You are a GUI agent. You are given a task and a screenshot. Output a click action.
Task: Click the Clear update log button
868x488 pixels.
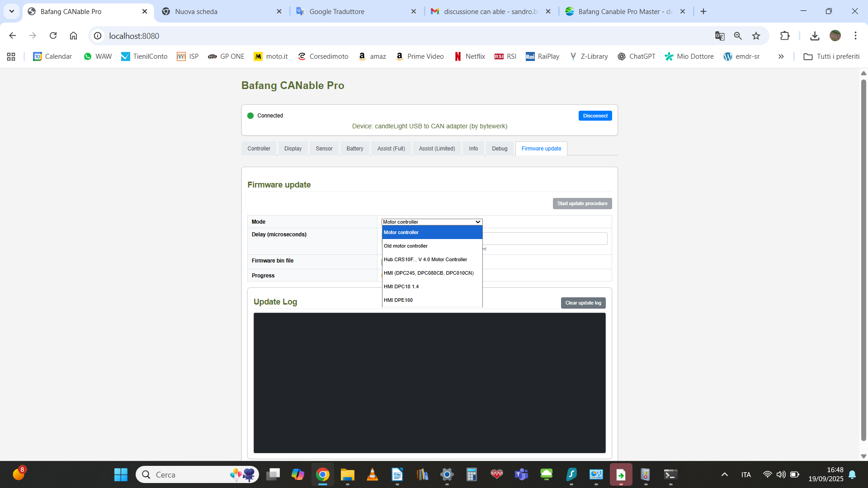tap(583, 303)
